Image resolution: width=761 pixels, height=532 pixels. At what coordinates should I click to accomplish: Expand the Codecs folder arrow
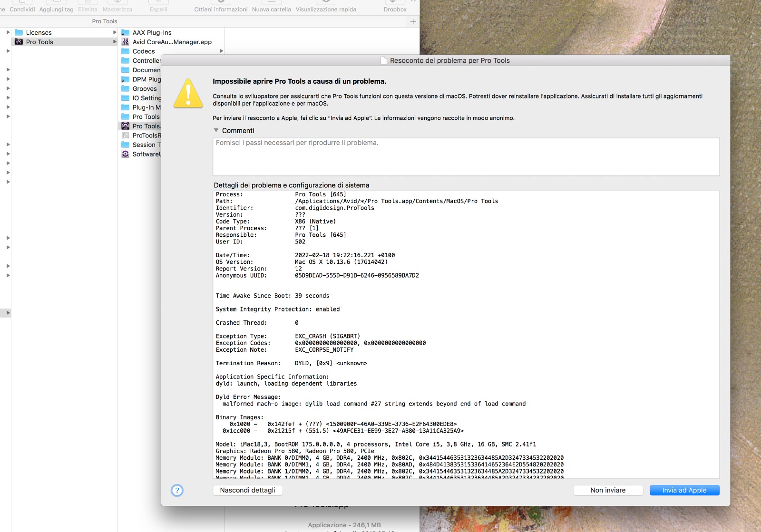(x=221, y=51)
